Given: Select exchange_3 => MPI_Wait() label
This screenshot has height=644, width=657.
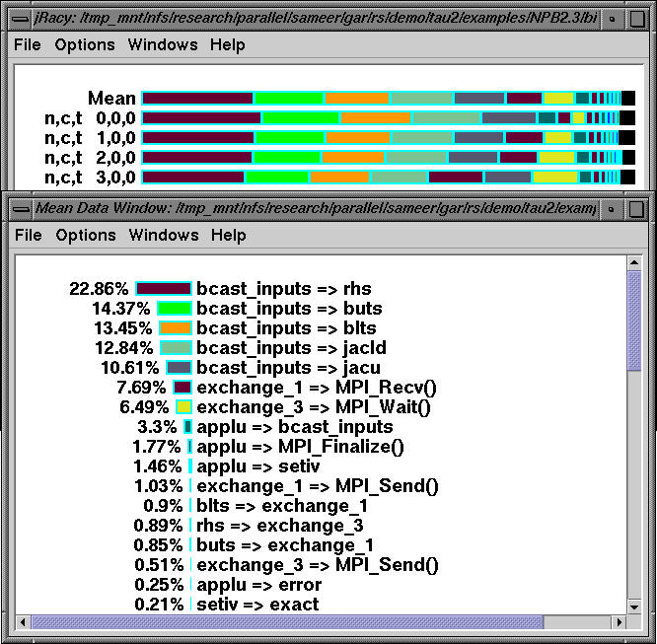Looking at the screenshot, I should 314,407.
